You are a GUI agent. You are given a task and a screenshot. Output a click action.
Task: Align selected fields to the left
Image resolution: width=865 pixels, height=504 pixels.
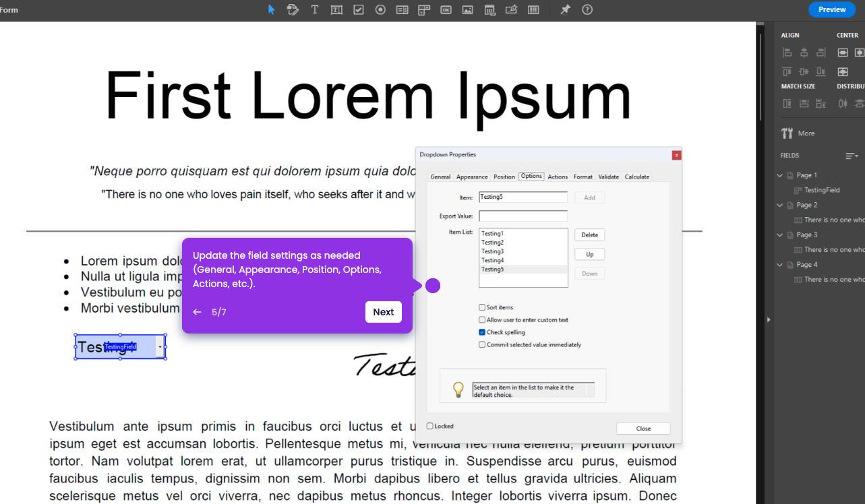click(787, 53)
